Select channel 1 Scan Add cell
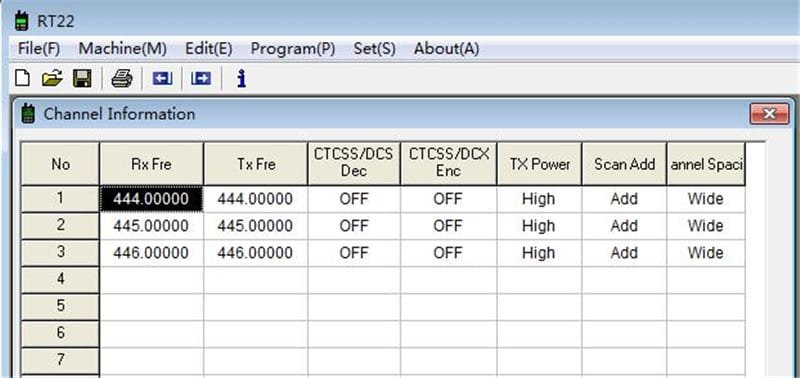800x378 pixels. (624, 199)
